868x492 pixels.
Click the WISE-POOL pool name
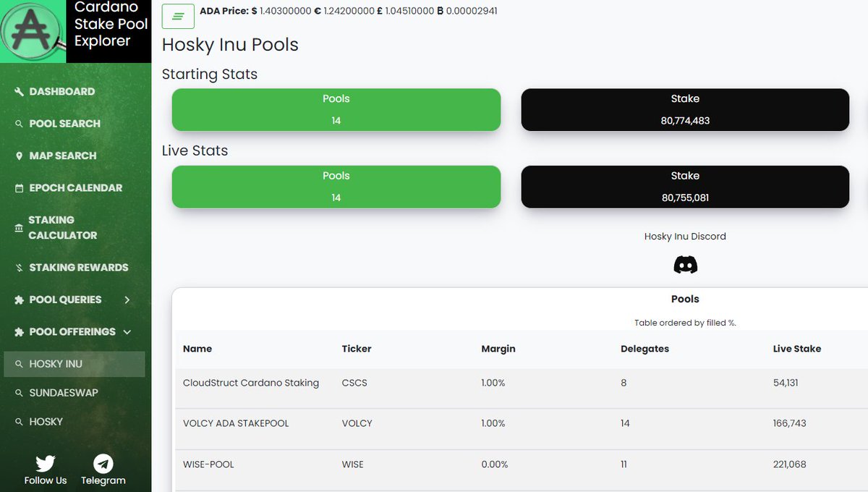pos(208,465)
